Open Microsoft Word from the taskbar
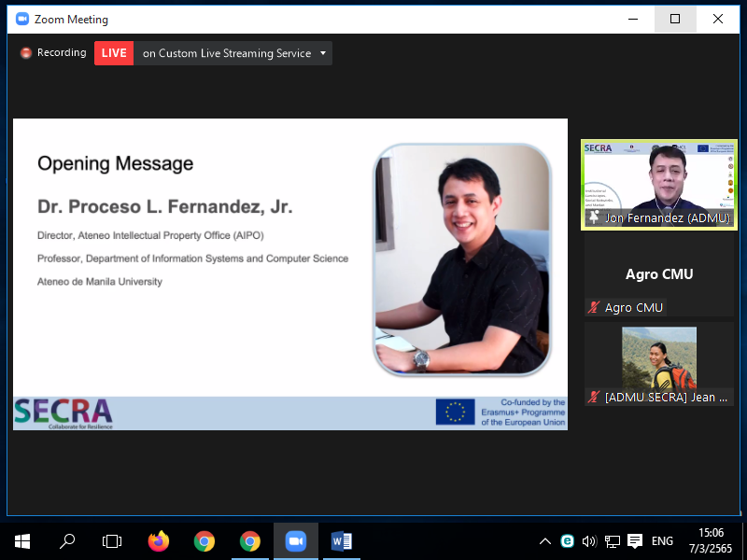Screen dimensions: 747x560 point(342,541)
